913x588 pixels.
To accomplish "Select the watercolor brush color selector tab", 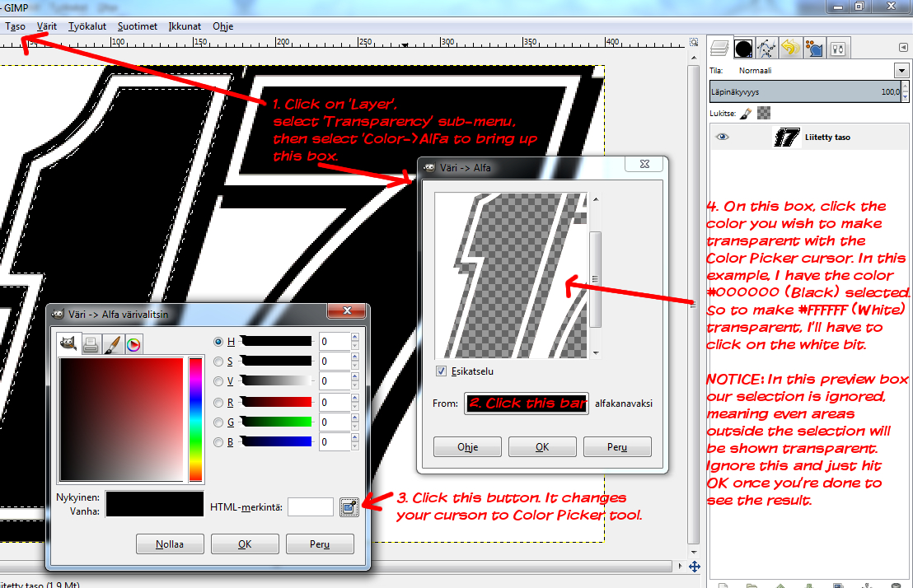I will [112, 345].
